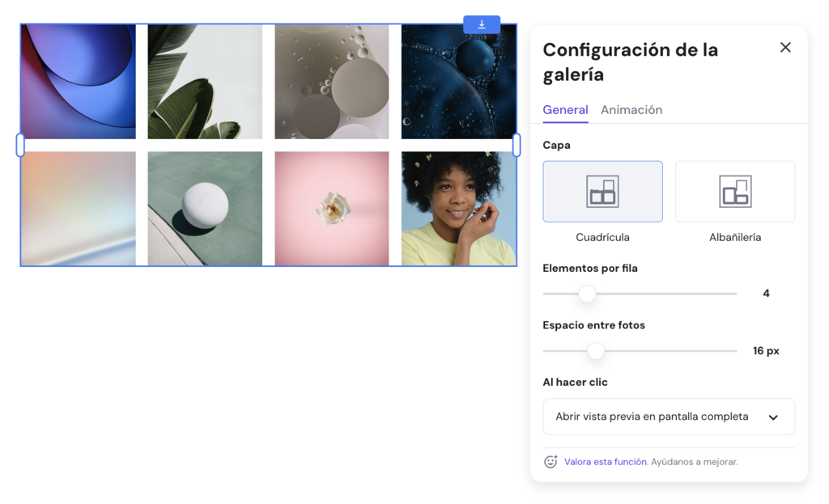
Task: Open the Valora esta función link
Action: (604, 461)
